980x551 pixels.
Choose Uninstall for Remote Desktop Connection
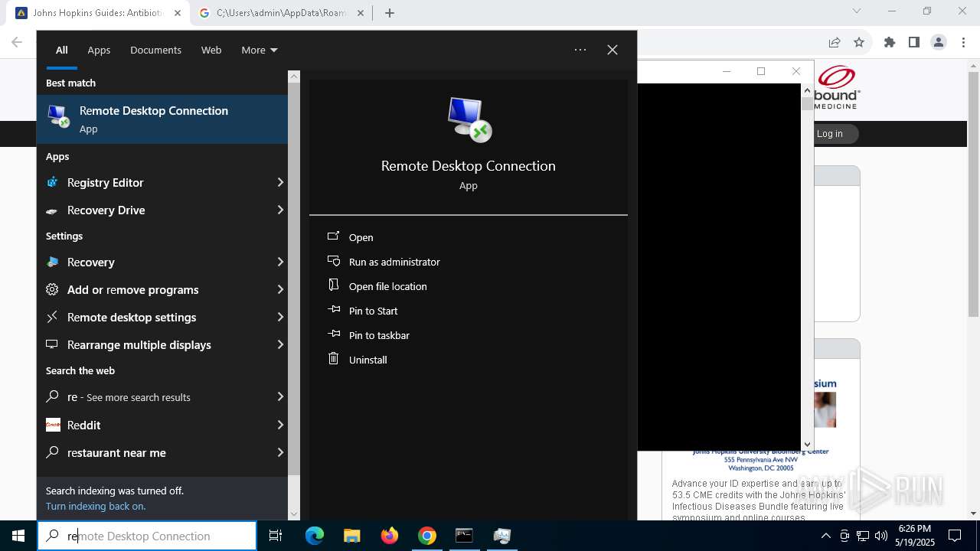[368, 360]
